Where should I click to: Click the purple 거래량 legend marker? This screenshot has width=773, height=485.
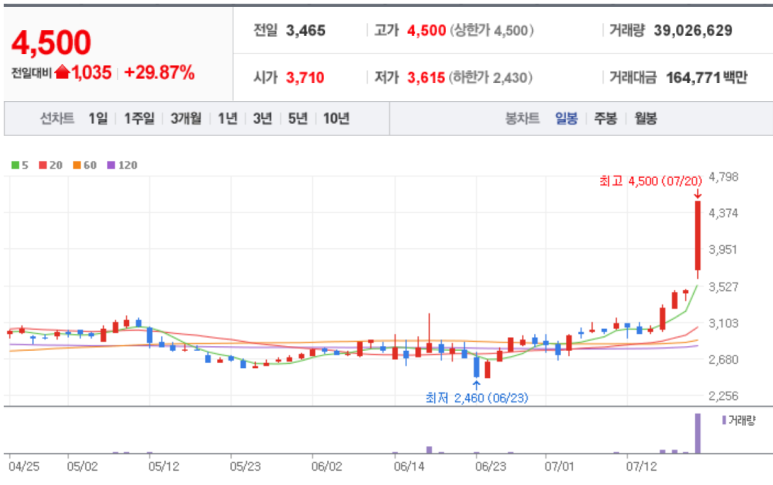pyautogui.click(x=724, y=420)
